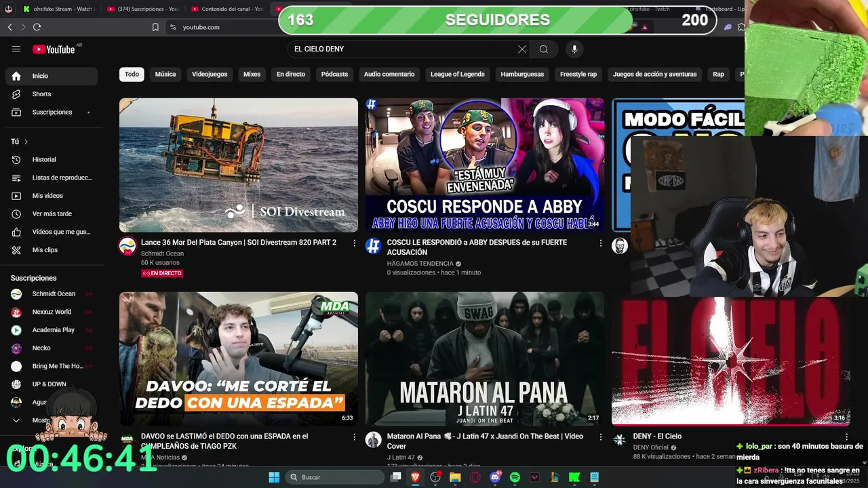868x488 pixels.
Task: Click Schmidt Ocean avatar under Lance 36 video
Action: 127,246
